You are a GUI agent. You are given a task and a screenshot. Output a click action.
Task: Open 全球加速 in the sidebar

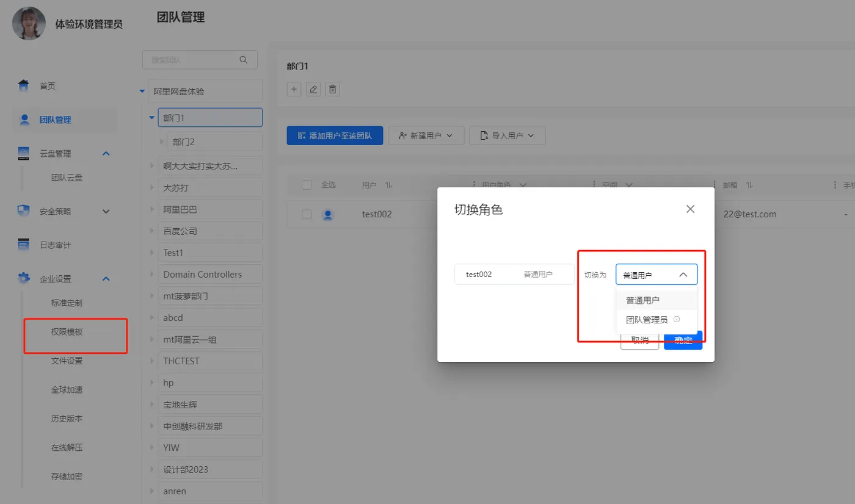pyautogui.click(x=67, y=389)
